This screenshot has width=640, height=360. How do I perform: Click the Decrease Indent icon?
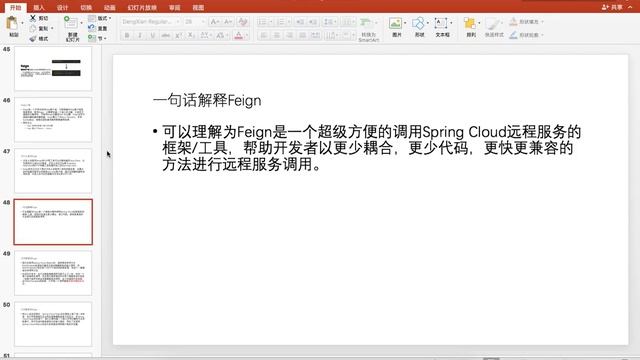[x=300, y=22]
